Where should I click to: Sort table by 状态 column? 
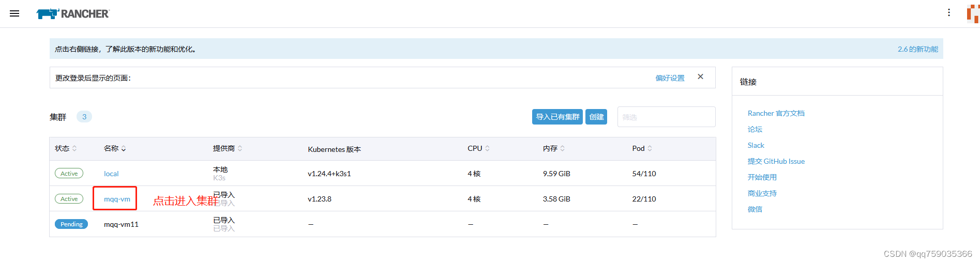[x=66, y=148]
